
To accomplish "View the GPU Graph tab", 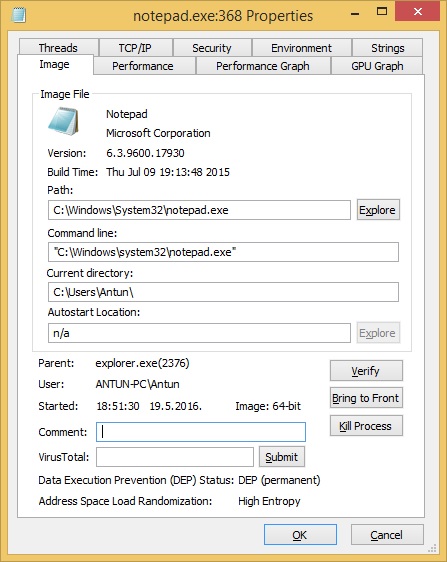I will [377, 66].
